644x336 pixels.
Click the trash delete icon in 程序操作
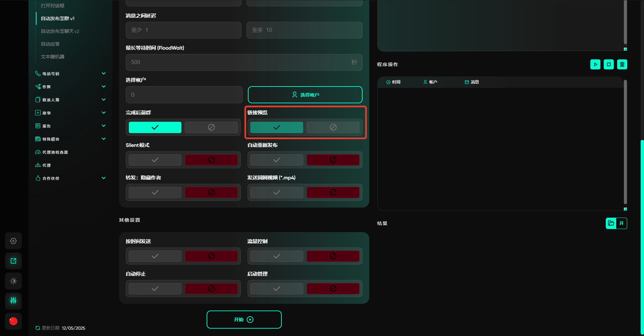pyautogui.click(x=622, y=64)
